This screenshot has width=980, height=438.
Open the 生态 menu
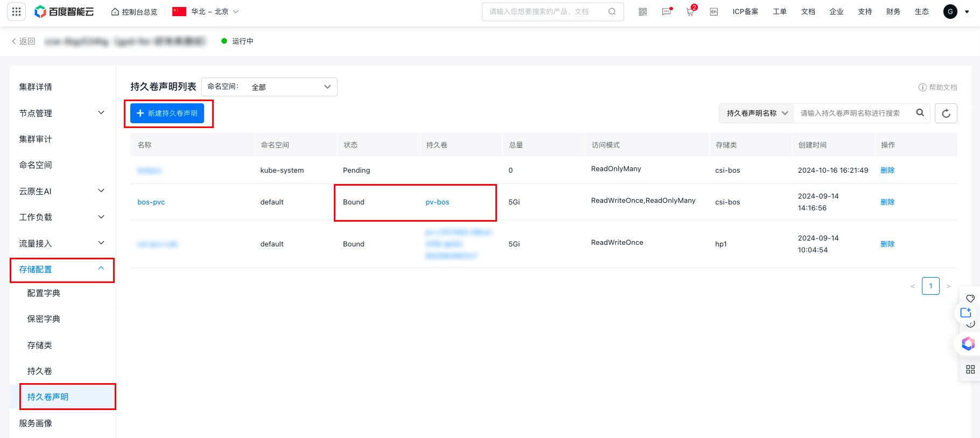[x=922, y=11]
